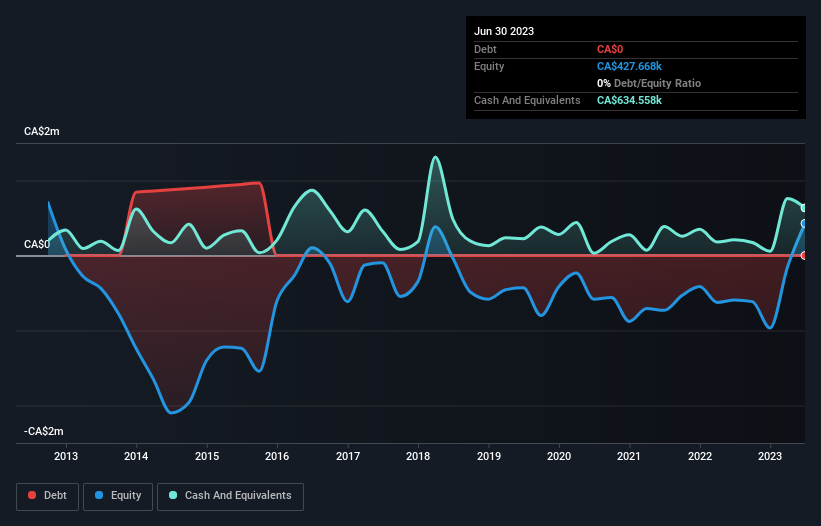Viewport: 821px width, 526px height.
Task: Click the 2014 x-axis label
Action: point(136,456)
